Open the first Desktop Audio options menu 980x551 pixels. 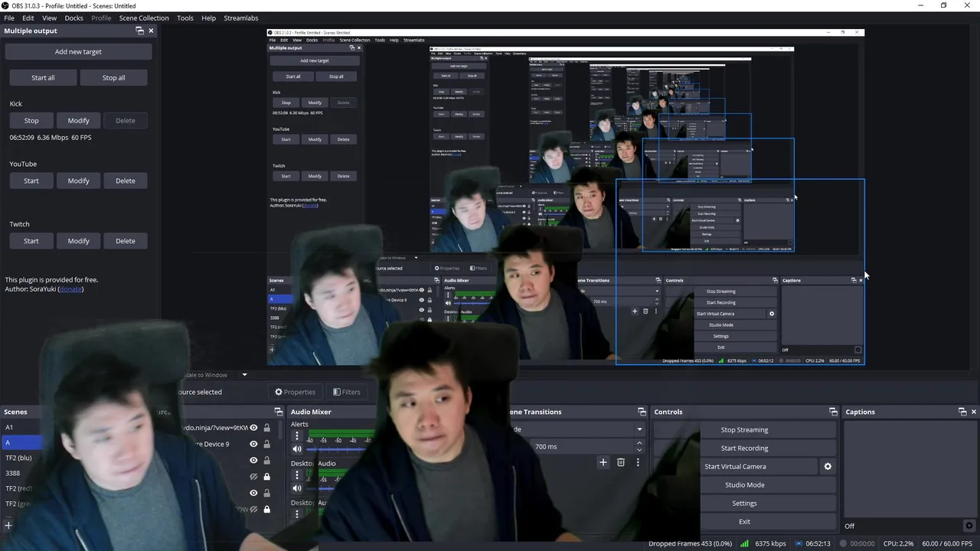pyautogui.click(x=297, y=474)
